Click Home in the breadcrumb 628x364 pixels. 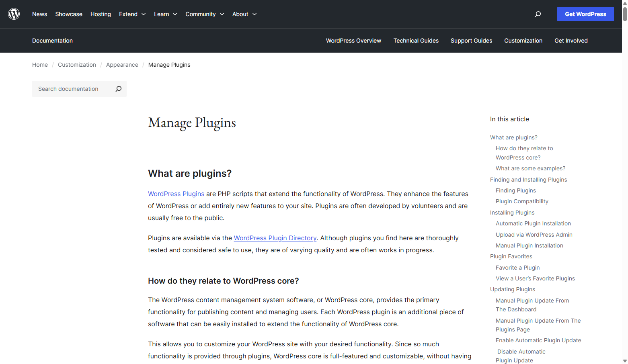click(x=40, y=65)
